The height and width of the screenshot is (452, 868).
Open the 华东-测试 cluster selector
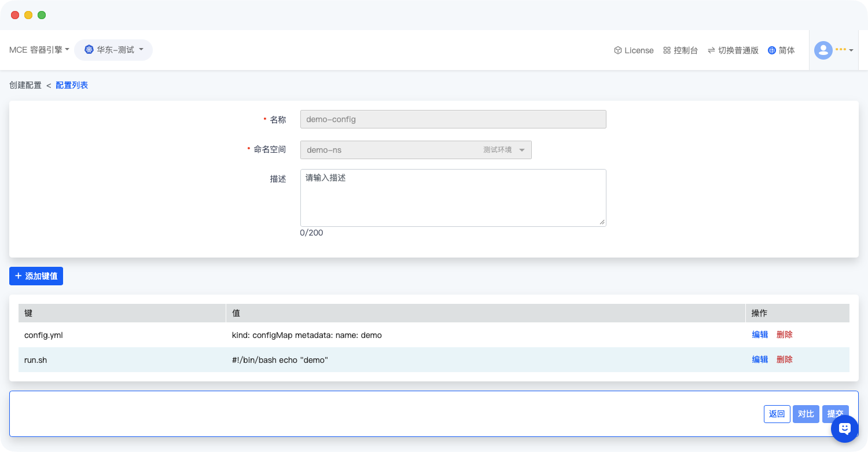point(114,50)
